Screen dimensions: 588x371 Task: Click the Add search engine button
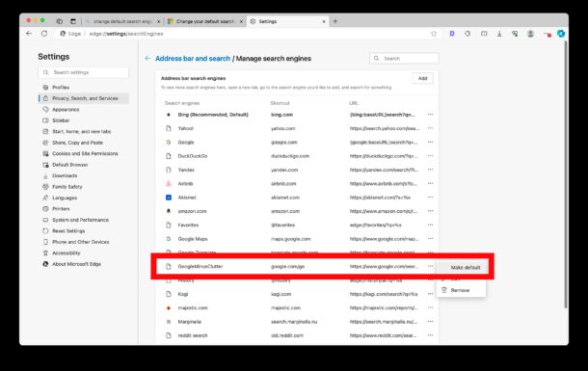(x=422, y=78)
